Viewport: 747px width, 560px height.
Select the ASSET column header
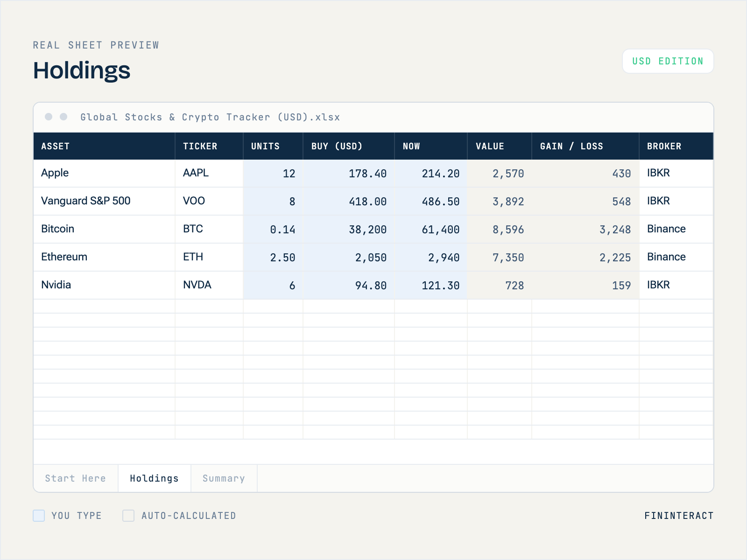(x=104, y=146)
